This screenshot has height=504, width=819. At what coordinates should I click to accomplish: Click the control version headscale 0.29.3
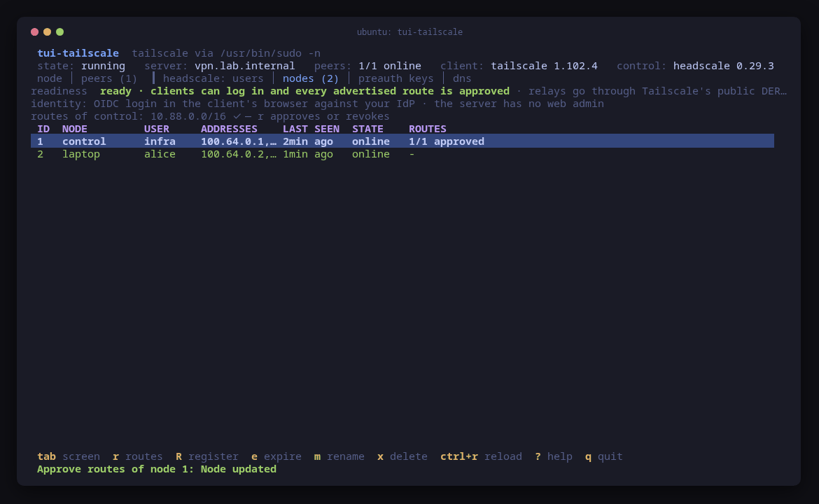723,66
